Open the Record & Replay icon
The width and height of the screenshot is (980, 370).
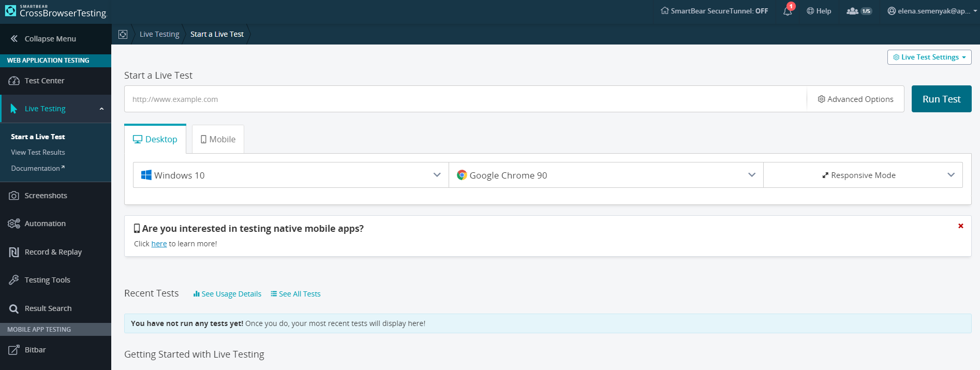(x=14, y=252)
